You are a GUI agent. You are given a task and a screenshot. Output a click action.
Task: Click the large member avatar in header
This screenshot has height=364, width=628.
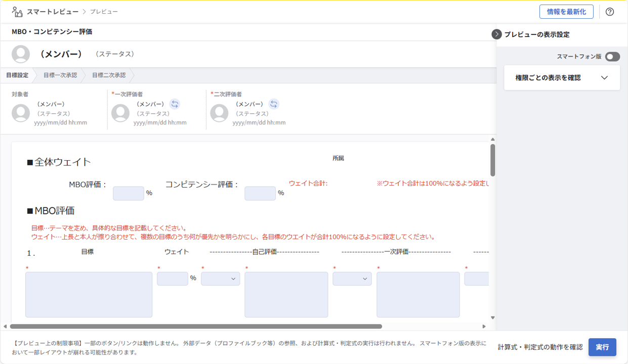pyautogui.click(x=21, y=54)
